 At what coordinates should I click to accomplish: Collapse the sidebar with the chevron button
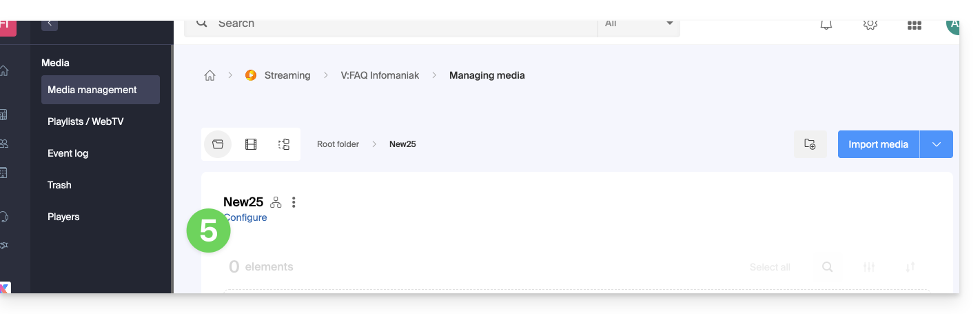click(50, 24)
